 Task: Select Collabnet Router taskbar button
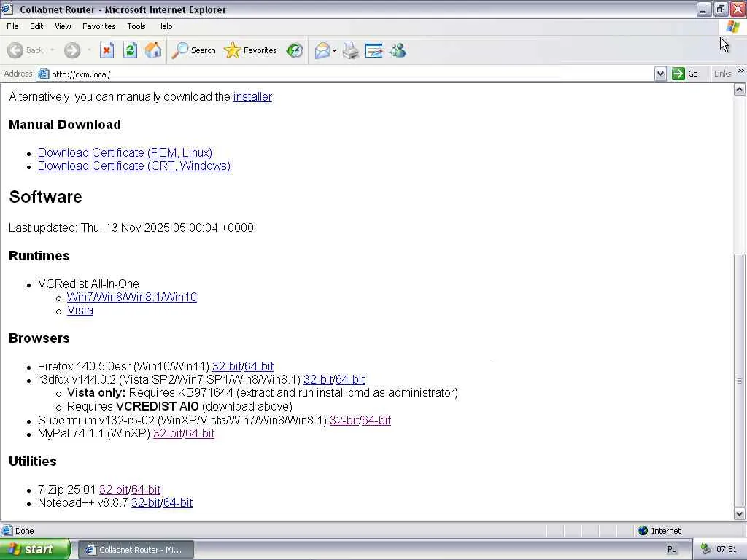[x=135, y=550]
